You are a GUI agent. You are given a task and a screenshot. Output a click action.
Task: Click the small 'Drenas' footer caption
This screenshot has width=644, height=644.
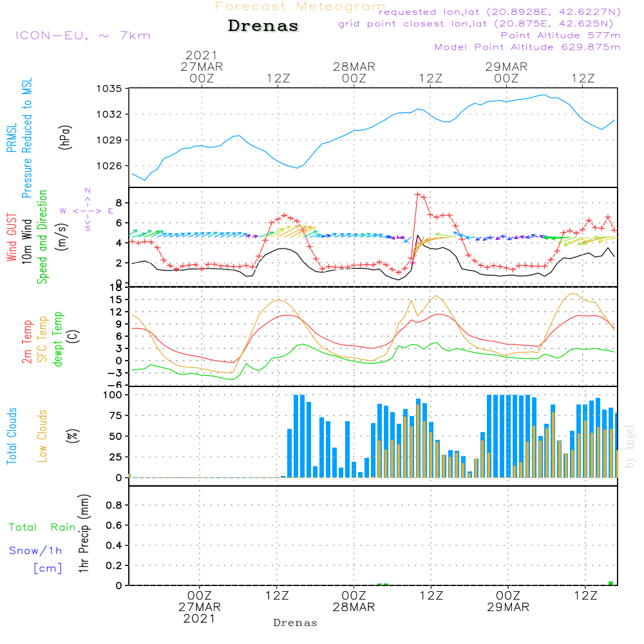tap(296, 623)
